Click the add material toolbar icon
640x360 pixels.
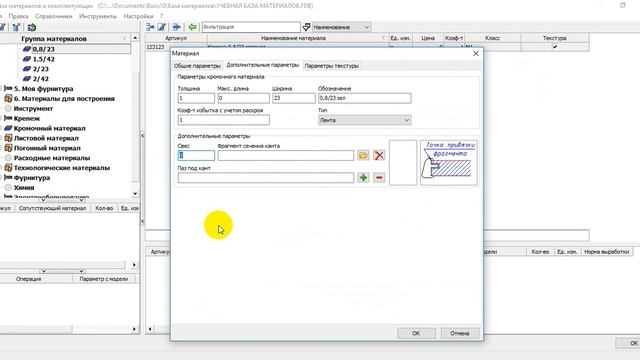click(x=150, y=27)
